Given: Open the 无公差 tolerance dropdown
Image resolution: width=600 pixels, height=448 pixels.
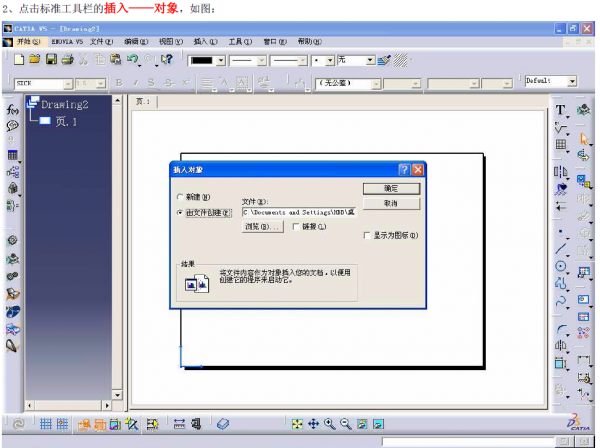Looking at the screenshot, I should (x=376, y=84).
